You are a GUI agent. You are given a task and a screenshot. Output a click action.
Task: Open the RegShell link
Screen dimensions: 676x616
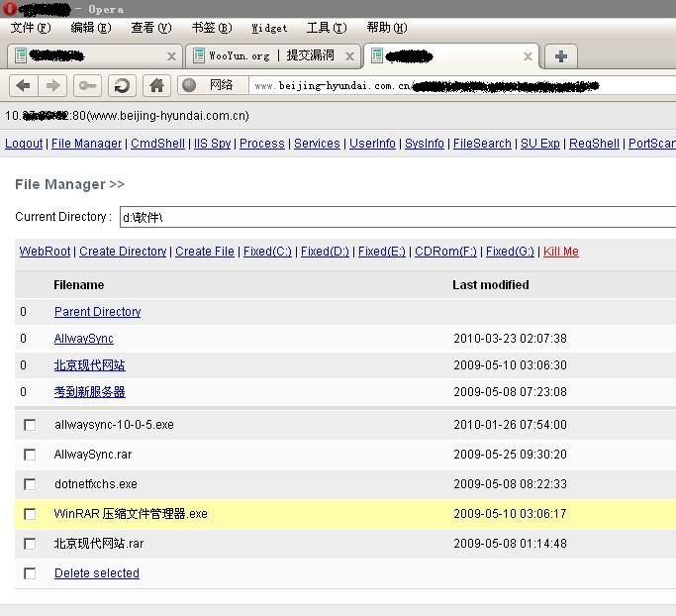pyautogui.click(x=595, y=144)
